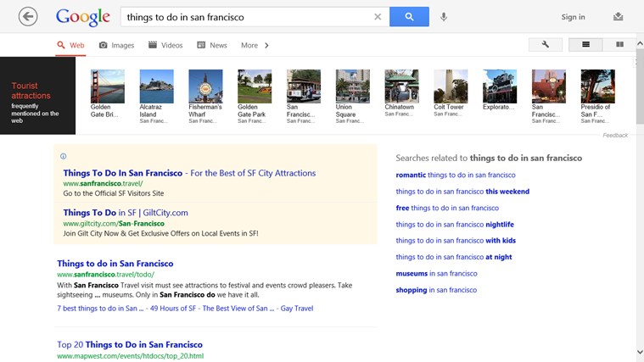Switch to split column view layout

[619, 44]
